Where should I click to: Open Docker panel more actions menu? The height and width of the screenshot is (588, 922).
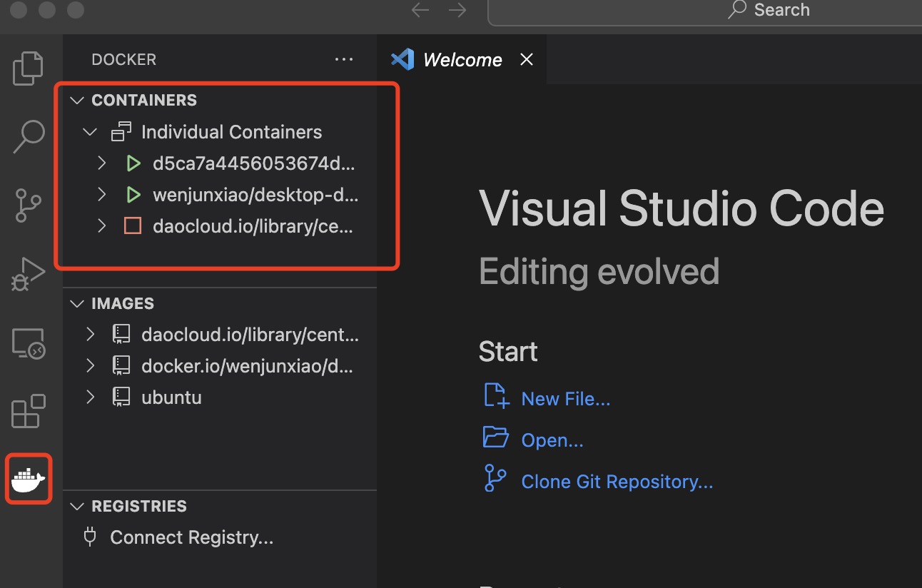(344, 60)
